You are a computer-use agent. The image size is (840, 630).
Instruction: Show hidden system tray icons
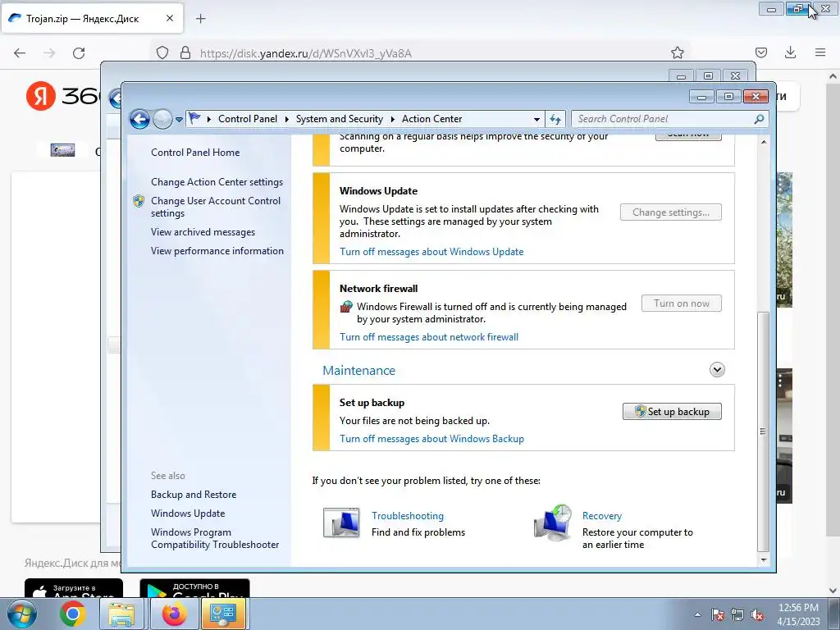point(697,614)
